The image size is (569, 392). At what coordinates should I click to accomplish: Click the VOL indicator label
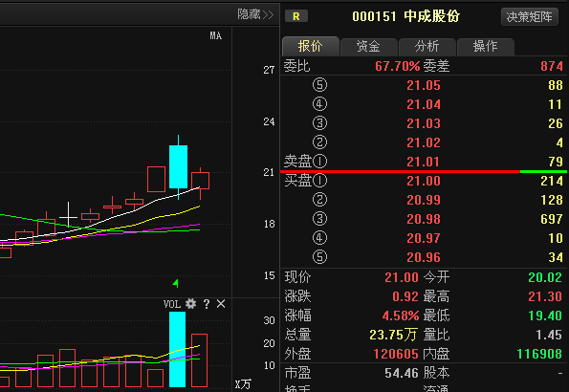click(172, 304)
